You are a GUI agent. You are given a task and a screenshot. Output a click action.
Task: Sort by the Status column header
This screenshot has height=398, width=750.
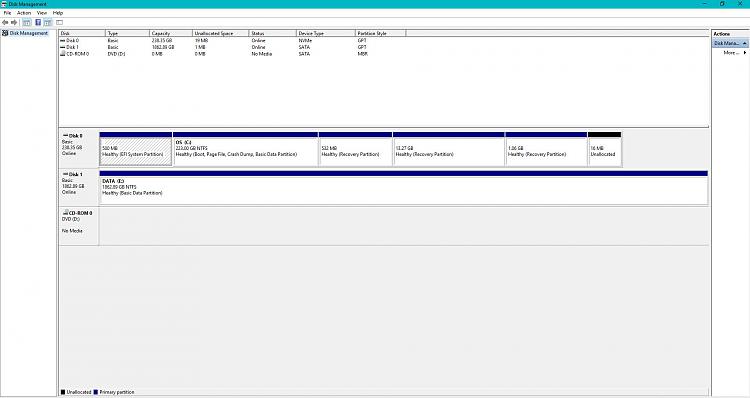[273, 33]
